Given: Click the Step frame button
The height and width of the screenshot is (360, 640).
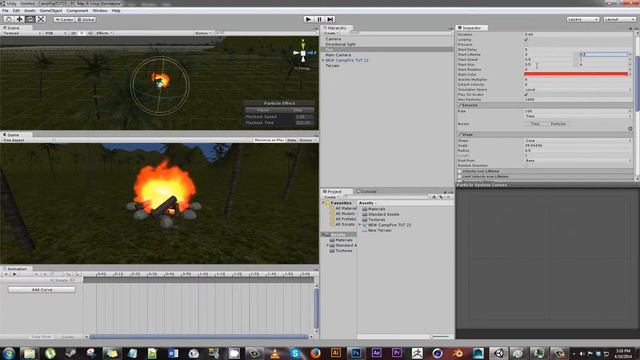Looking at the screenshot, I should pyautogui.click(x=330, y=19).
